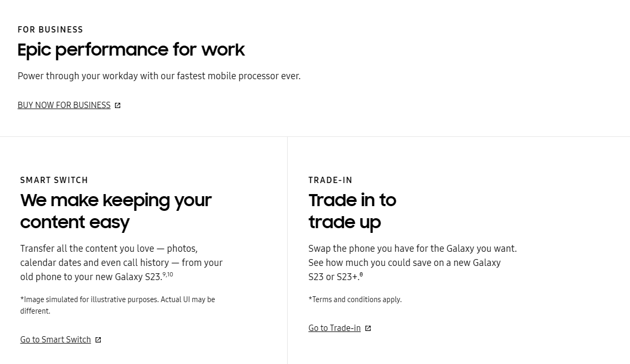Click the Transfer all the content paragraph
The image size is (630, 364).
121,262
